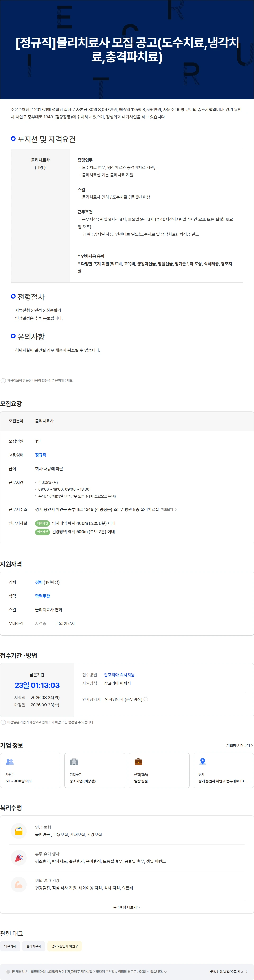Expand the copyright notice dropdown arrow
This screenshot has height=980, width=254.
[x=166, y=972]
